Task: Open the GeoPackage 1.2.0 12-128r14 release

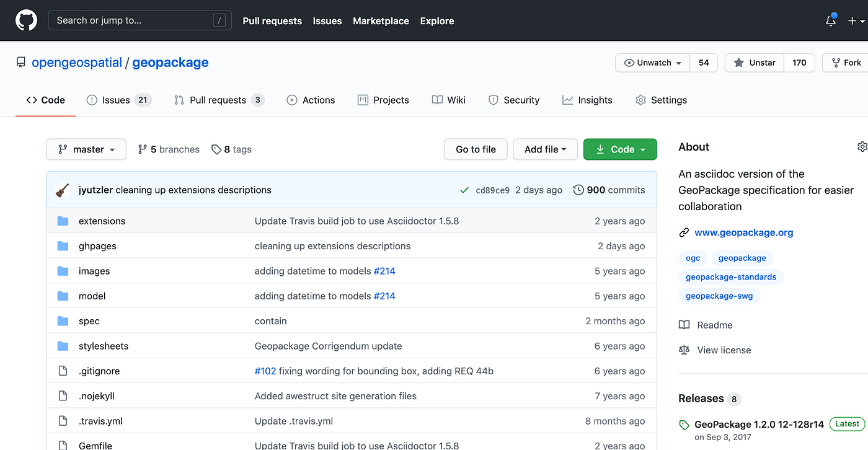Action: point(759,425)
